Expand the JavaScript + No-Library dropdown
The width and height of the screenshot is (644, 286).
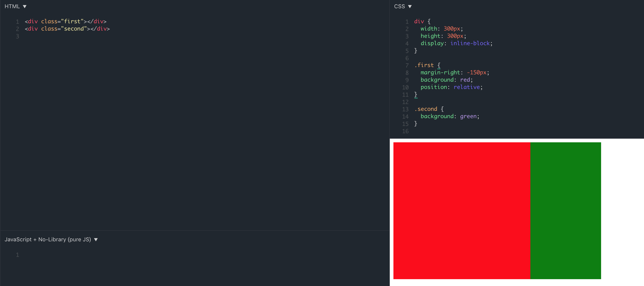click(96, 239)
